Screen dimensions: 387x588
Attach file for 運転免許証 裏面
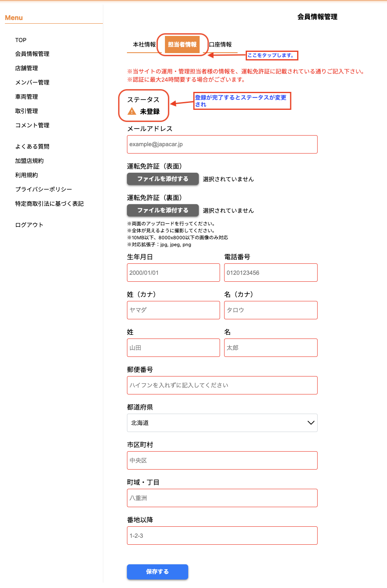162,210
